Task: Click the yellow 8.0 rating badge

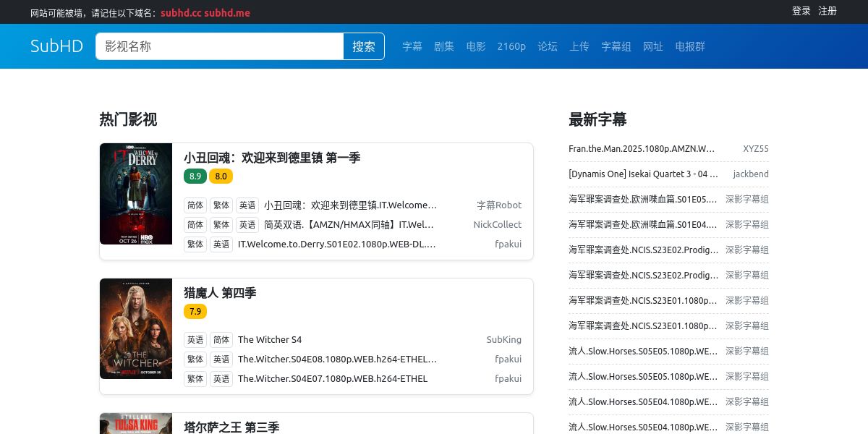Action: point(221,176)
